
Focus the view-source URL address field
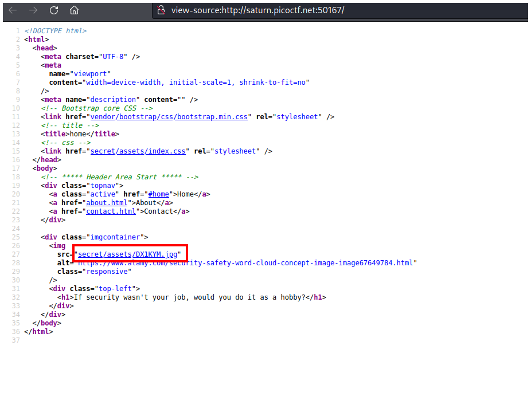[x=258, y=10]
